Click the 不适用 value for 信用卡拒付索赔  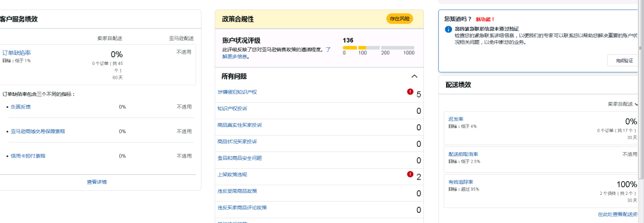[184, 156]
